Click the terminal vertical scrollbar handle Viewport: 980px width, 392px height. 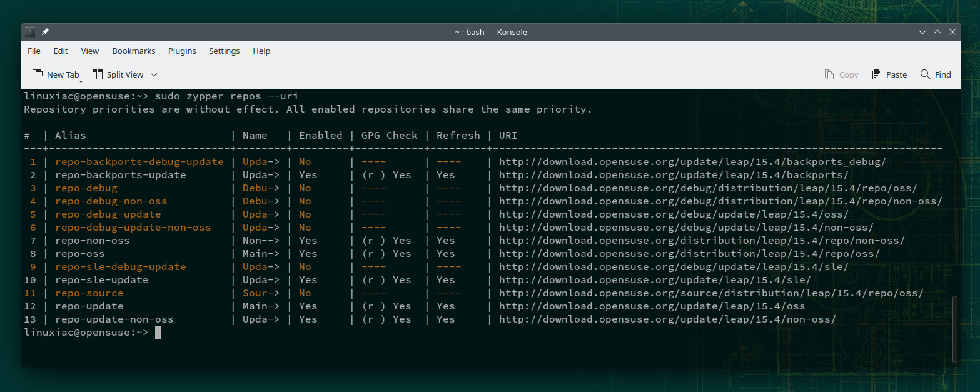[x=954, y=329]
